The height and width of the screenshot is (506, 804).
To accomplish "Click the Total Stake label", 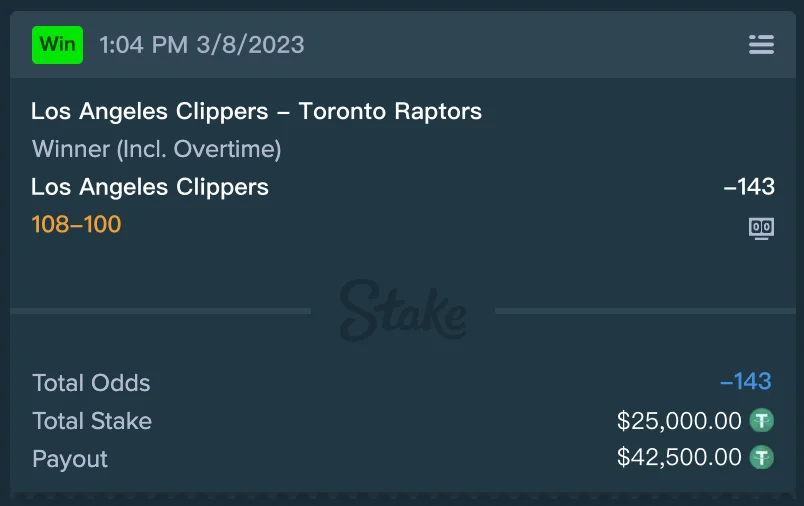I will click(x=92, y=421).
